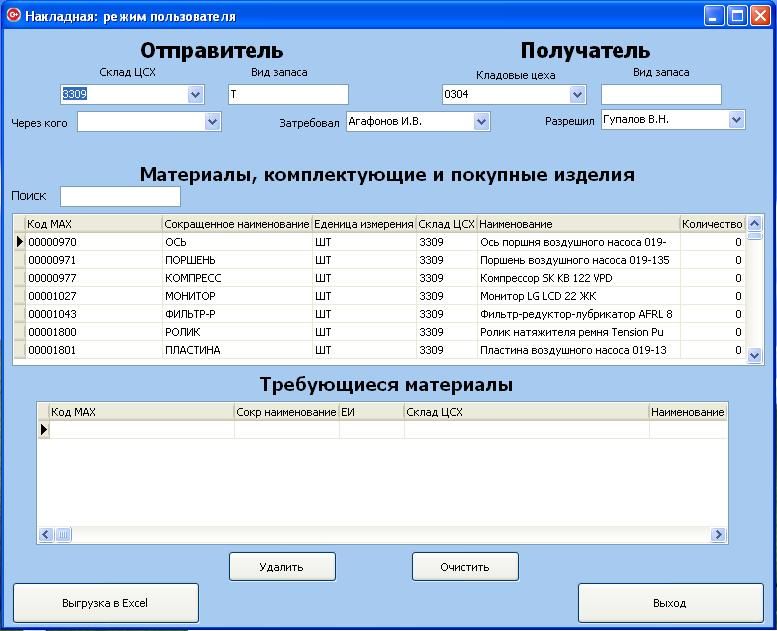Click the МОНИТОР short name cell
This screenshot has height=631, width=777.
pos(237,296)
